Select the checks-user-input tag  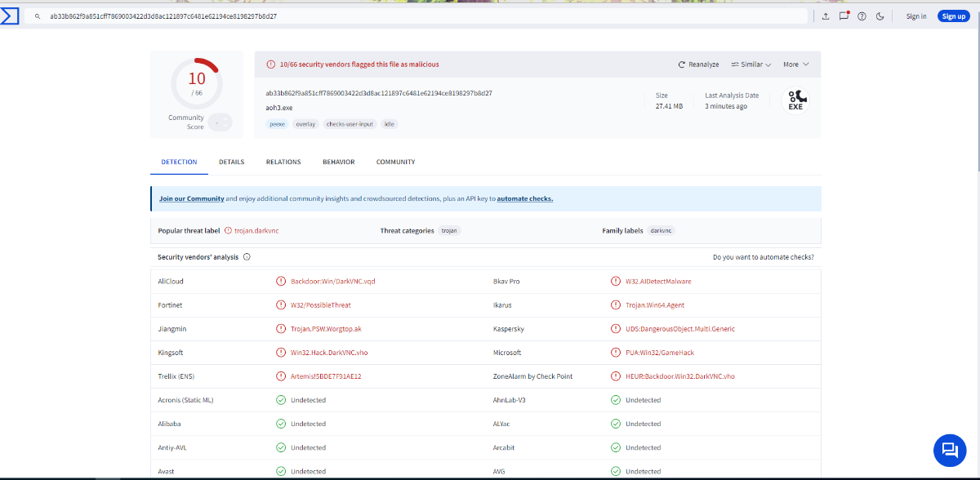[x=350, y=124]
